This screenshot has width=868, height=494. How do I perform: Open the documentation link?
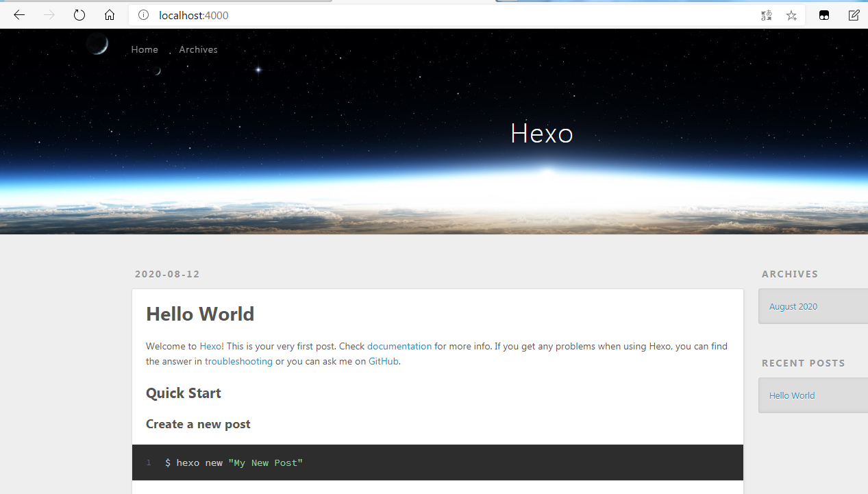click(x=399, y=346)
